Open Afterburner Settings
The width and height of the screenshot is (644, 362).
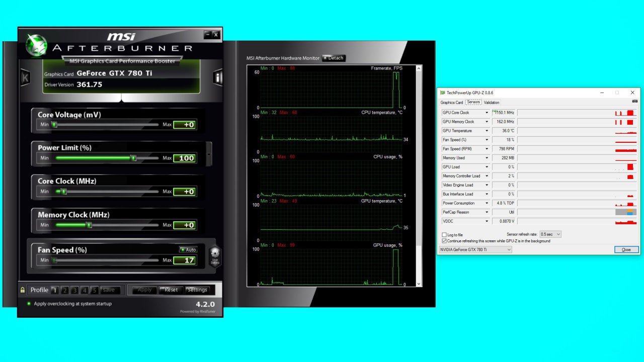[x=197, y=290]
